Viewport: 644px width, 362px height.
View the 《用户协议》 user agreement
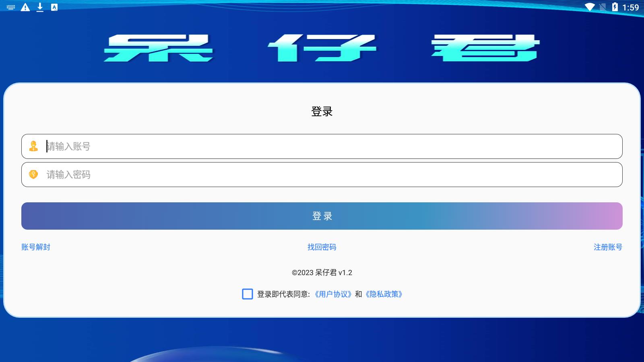(x=332, y=294)
